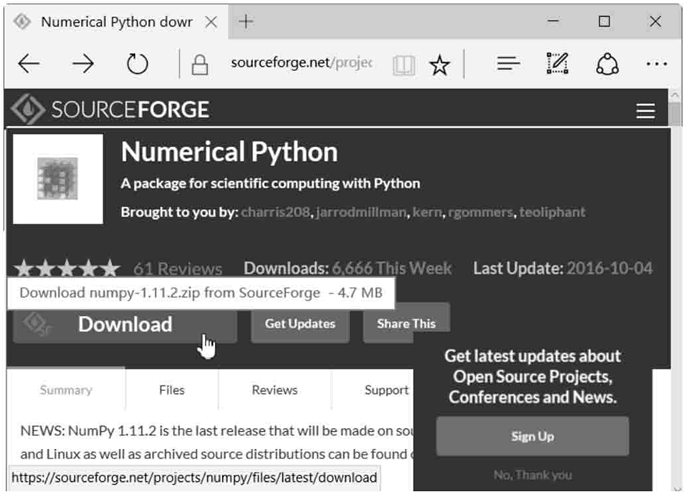The width and height of the screenshot is (684, 492).
Task: Open contributor rgommers profile
Action: coord(480,212)
